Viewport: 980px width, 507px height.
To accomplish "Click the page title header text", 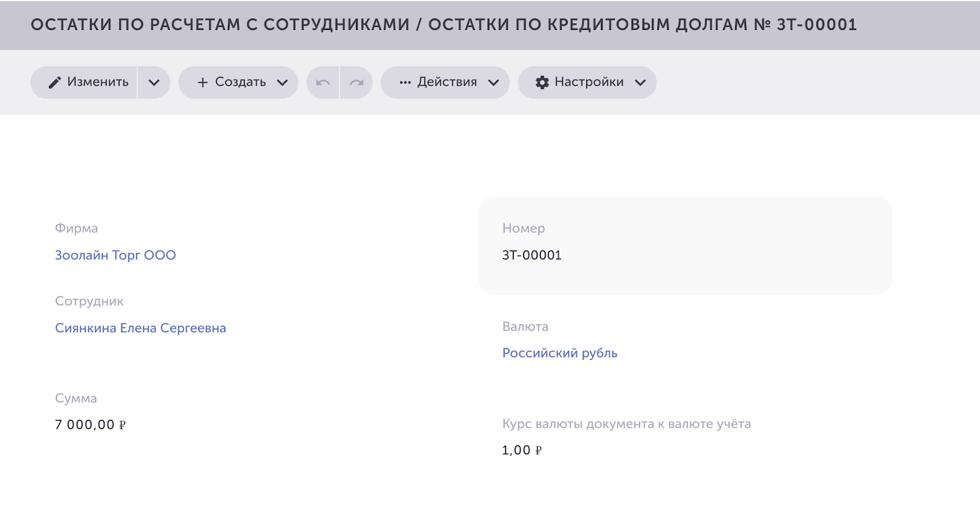I will (443, 25).
